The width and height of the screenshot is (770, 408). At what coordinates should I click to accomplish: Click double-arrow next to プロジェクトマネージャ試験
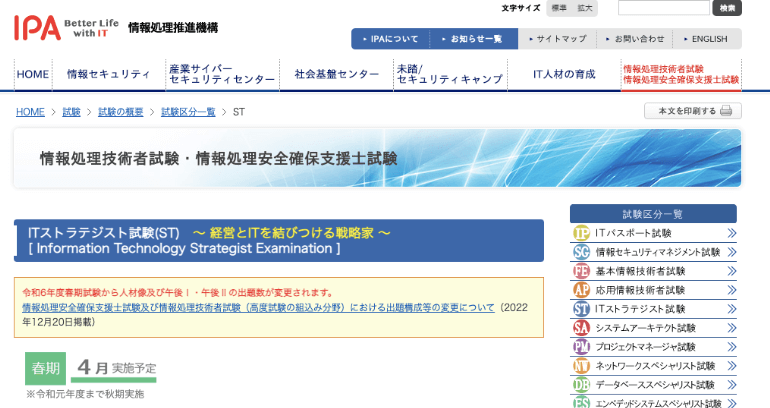(732, 347)
